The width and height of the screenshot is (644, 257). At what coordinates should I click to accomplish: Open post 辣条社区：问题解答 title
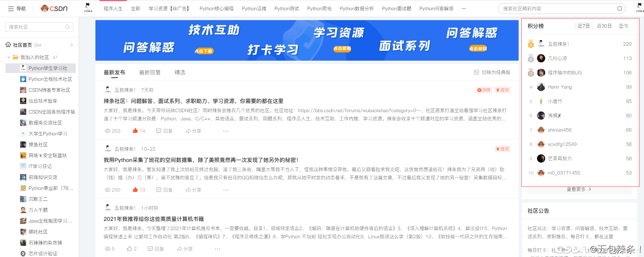(x=194, y=101)
